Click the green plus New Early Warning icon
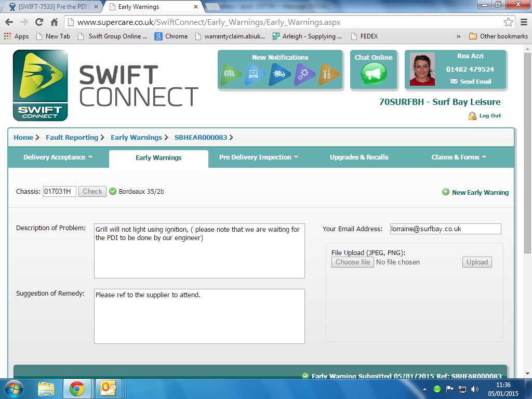The image size is (532, 399). pos(445,192)
